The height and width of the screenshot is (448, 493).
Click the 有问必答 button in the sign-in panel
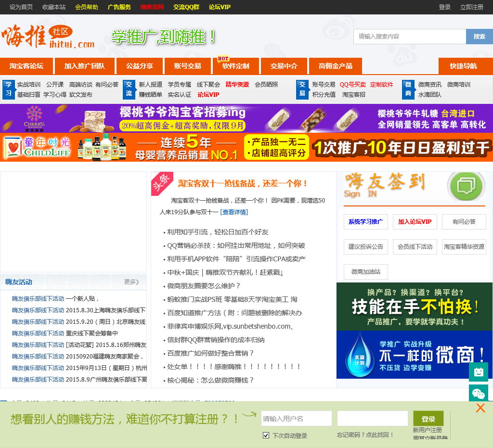[x=464, y=222]
